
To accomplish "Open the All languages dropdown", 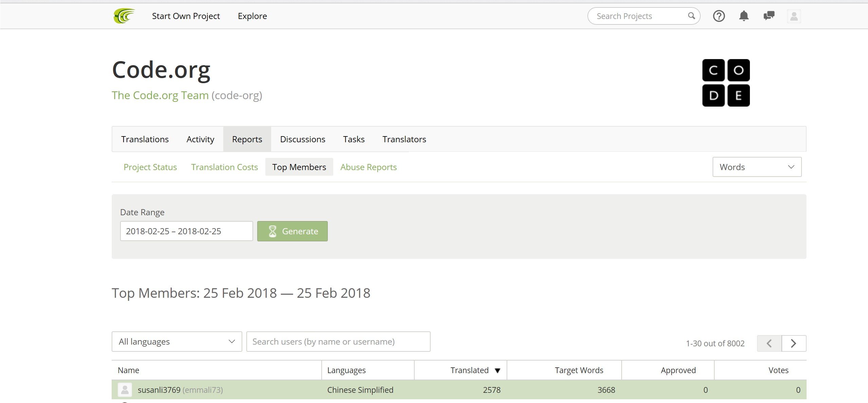I will [x=176, y=342].
